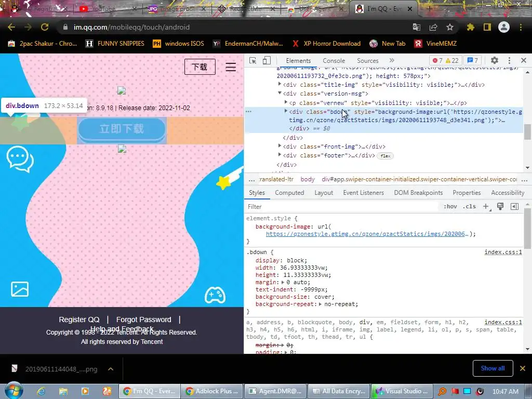Click the flex badge next to footer
Screen dimensions: 532x399
tap(385, 156)
